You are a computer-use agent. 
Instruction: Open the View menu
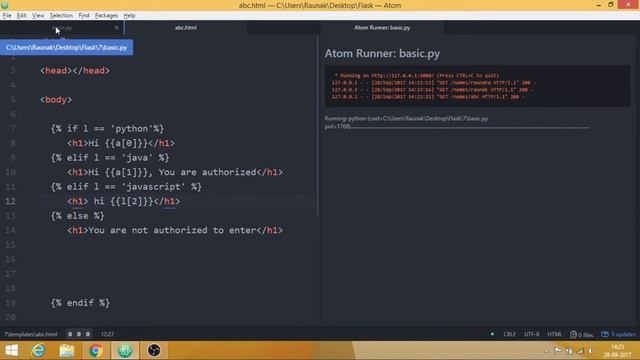[38, 16]
